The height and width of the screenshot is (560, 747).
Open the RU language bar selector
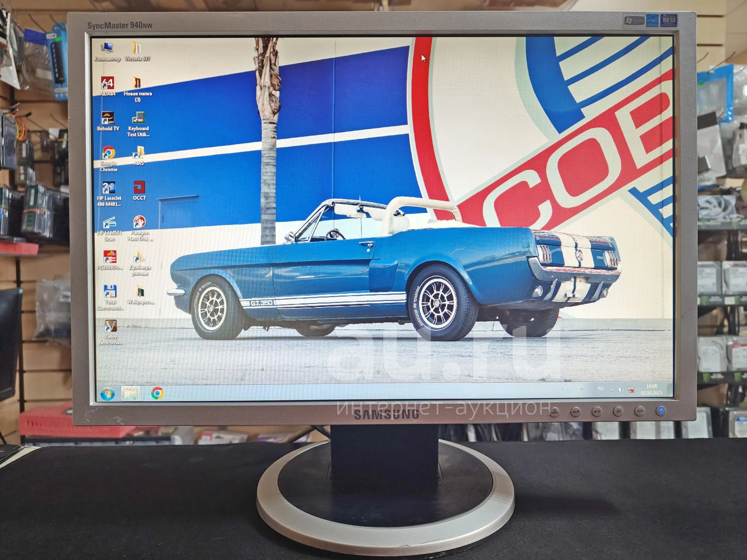point(600,389)
